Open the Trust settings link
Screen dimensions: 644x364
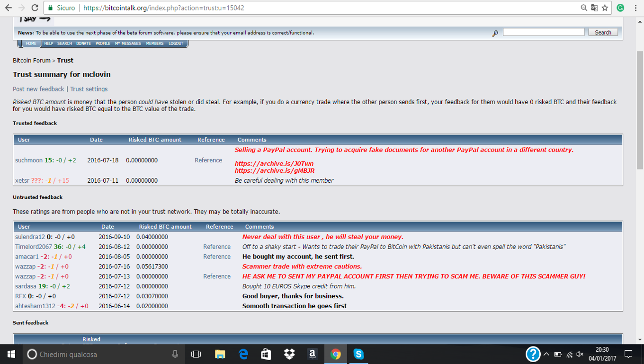pos(89,89)
